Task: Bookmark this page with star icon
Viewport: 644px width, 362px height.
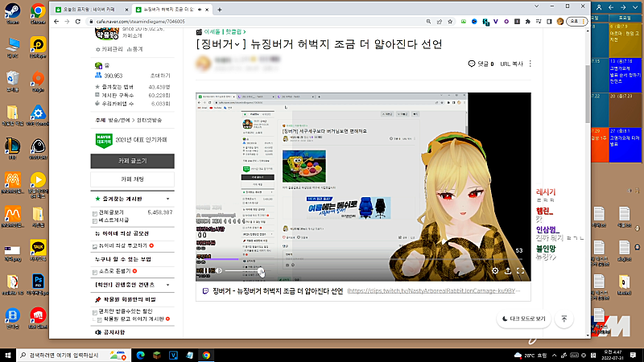Action: 450,22
